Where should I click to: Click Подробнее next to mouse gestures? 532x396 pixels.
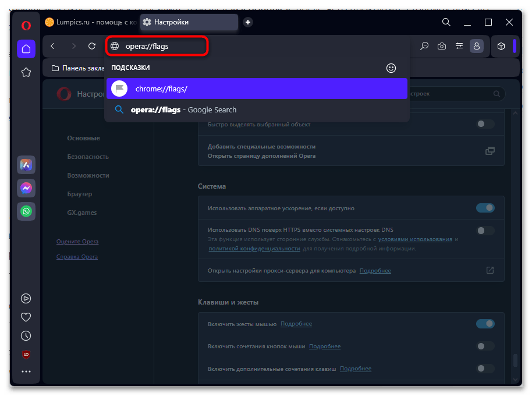pos(296,324)
